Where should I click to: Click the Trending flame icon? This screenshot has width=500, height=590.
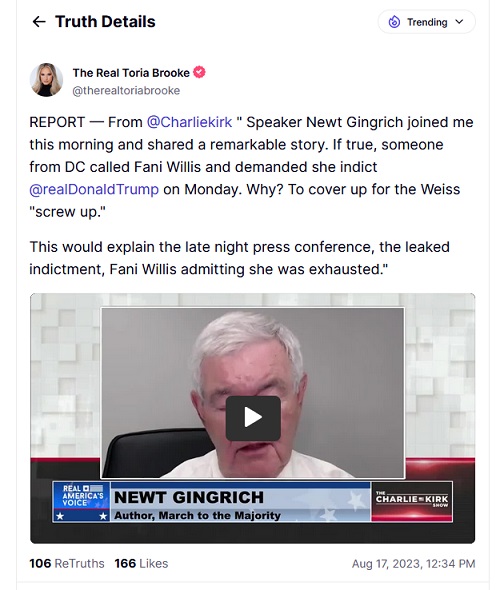tap(394, 22)
